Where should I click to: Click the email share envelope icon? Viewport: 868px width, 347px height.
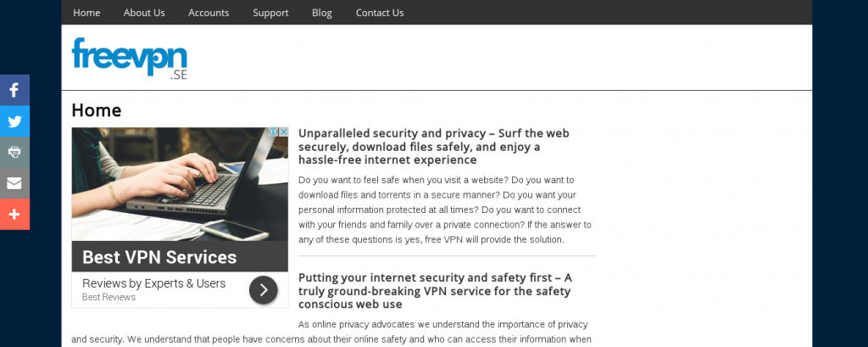(14, 183)
